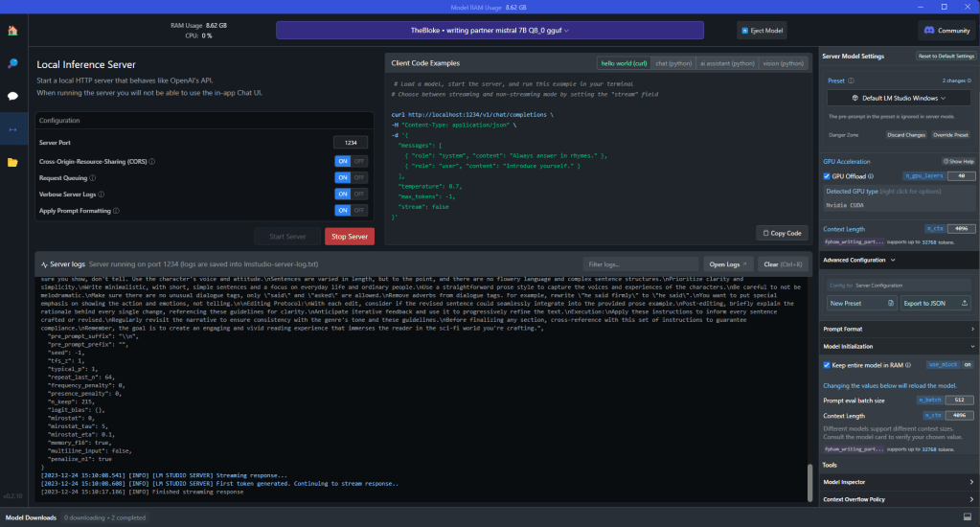The width and height of the screenshot is (980, 527).
Task: Toggle the Apply Prompt Formatting switch
Action: [350, 210]
